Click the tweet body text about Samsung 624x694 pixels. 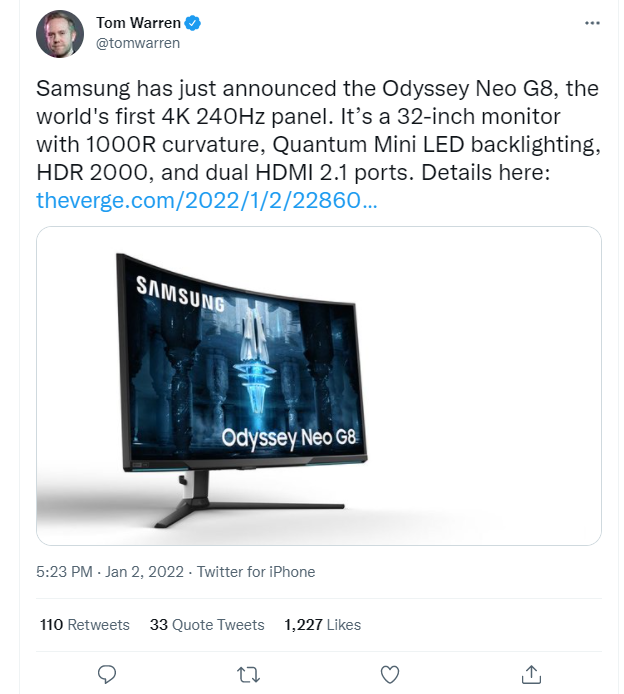318,130
